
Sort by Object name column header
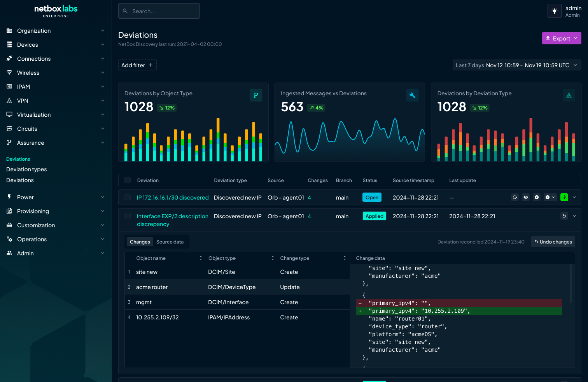(x=170, y=258)
